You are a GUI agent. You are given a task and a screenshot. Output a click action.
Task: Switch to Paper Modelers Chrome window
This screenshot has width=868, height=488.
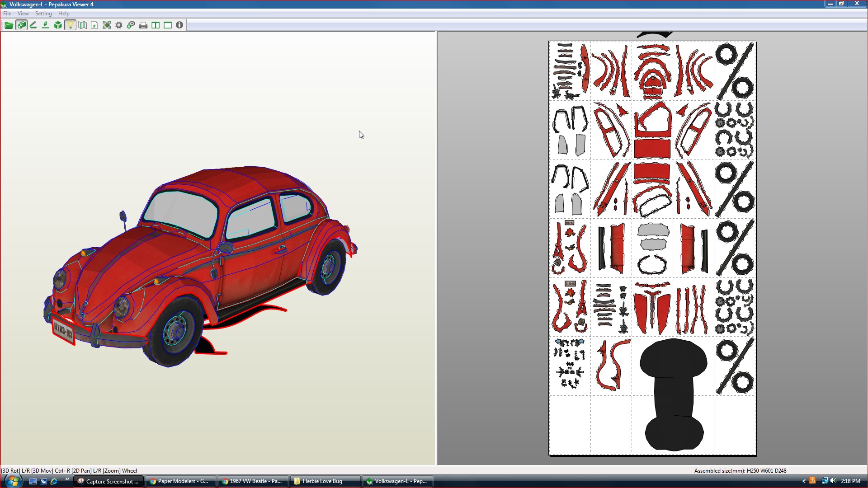pyautogui.click(x=181, y=481)
